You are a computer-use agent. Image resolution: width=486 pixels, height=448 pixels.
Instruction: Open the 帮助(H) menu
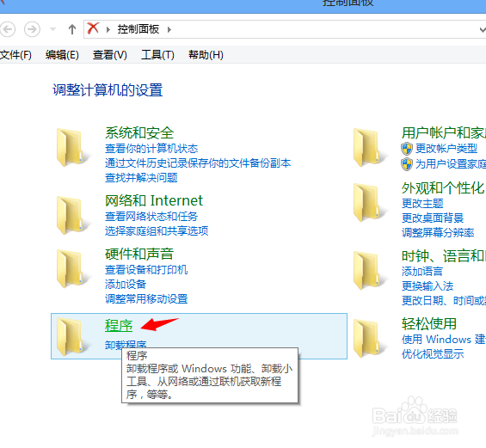tap(206, 55)
